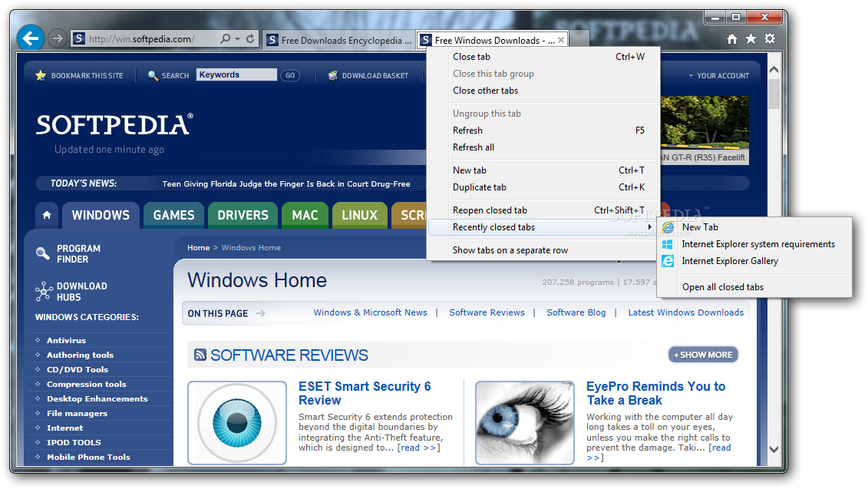Select Open all closed tabs
Screen dimensions: 868x489
(754, 287)
